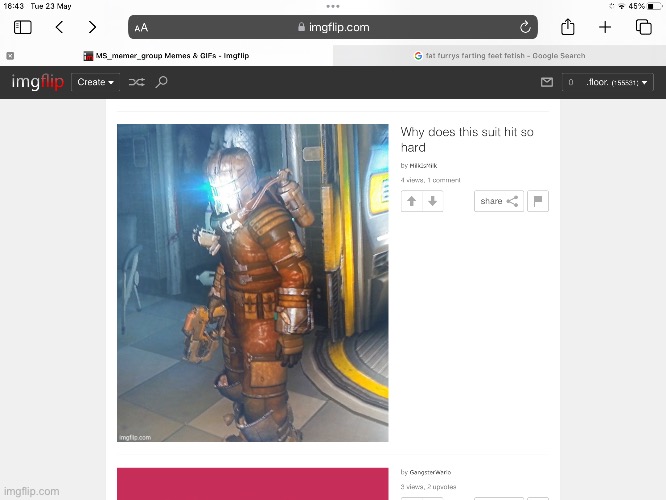Go to imgflip home logo
Screen dimensions: 666x500
pos(37,82)
